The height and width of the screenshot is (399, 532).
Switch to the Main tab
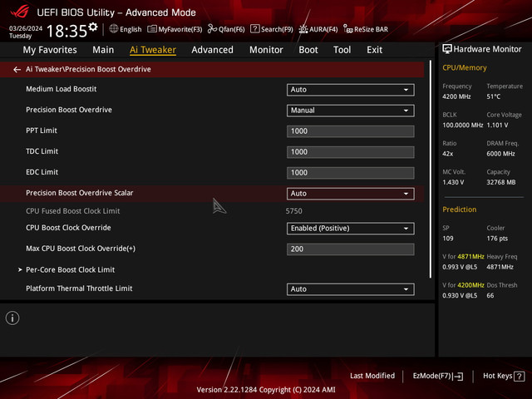[103, 50]
